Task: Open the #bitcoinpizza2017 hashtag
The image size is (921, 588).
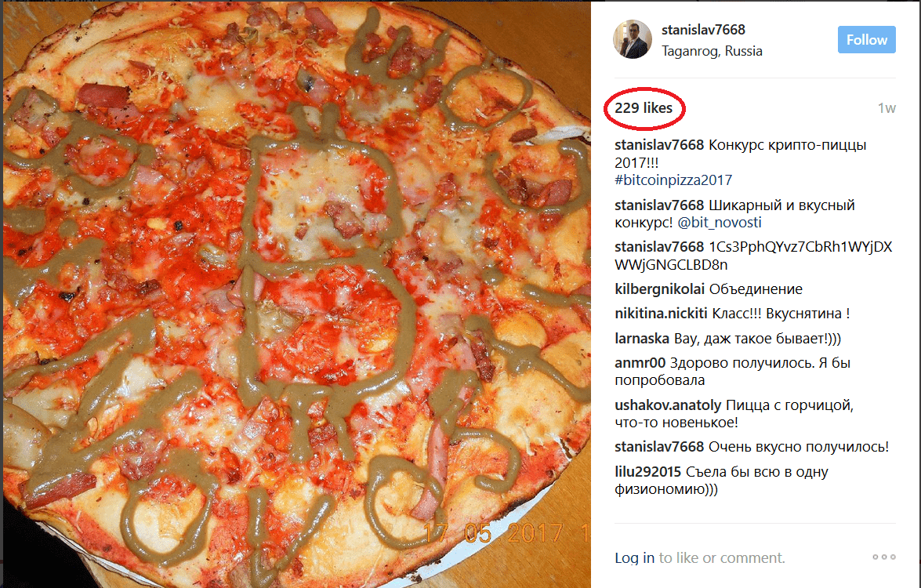Action: (x=674, y=180)
